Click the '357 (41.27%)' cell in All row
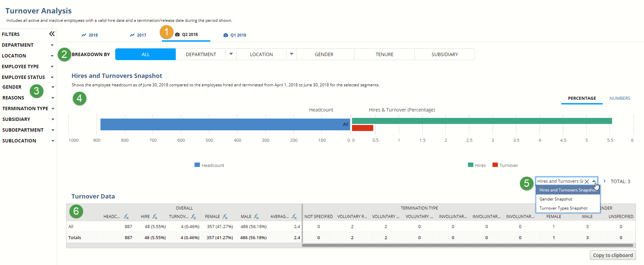Viewport: 644px width, 265px height. [x=220, y=227]
